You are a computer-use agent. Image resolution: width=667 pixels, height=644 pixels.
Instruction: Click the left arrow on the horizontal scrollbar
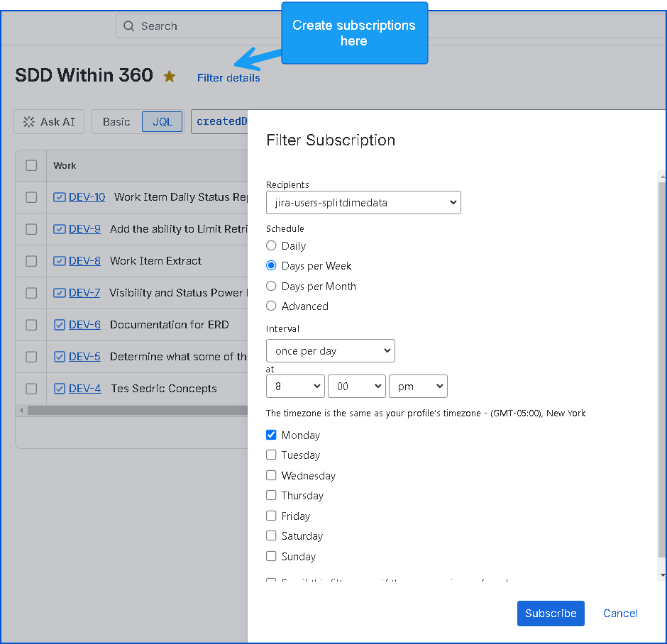pyautogui.click(x=21, y=410)
